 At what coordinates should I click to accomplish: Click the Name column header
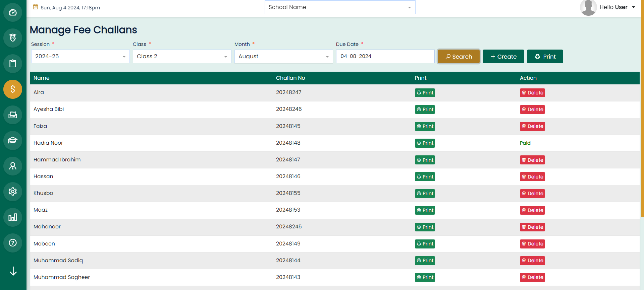42,78
